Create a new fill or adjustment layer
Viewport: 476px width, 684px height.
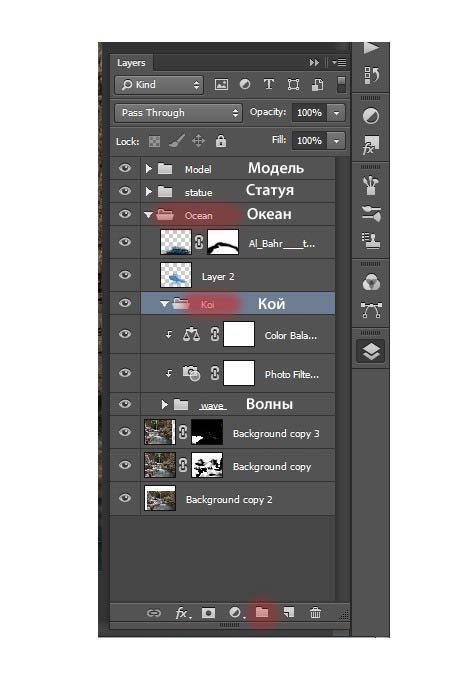click(x=236, y=612)
